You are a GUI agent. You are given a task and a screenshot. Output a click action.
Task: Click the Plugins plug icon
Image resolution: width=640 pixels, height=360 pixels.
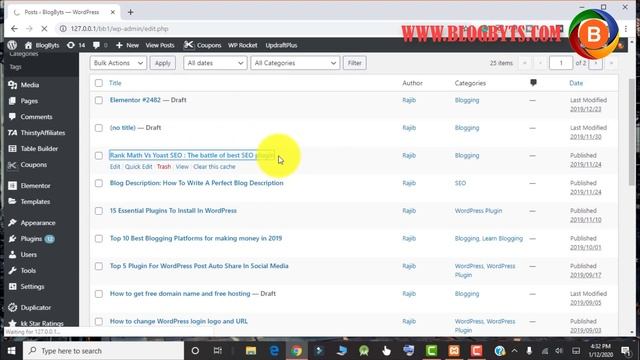(x=13, y=239)
